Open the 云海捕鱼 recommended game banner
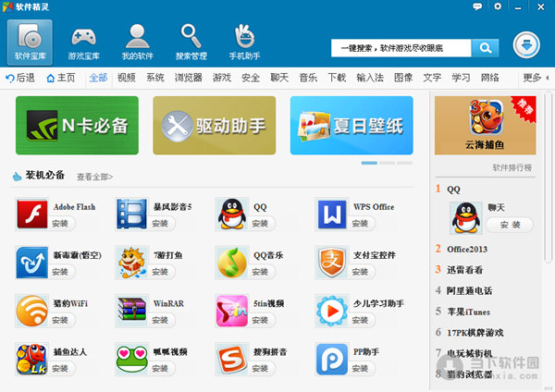 pyautogui.click(x=486, y=125)
